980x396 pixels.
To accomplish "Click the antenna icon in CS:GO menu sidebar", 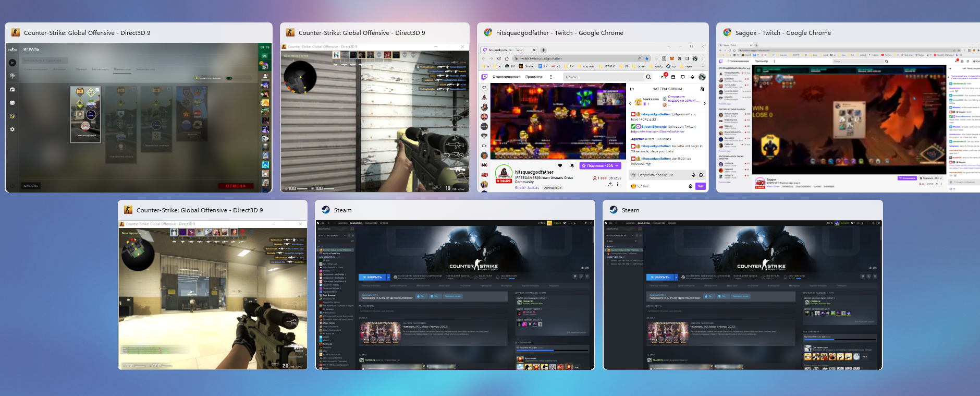I will click(x=13, y=76).
